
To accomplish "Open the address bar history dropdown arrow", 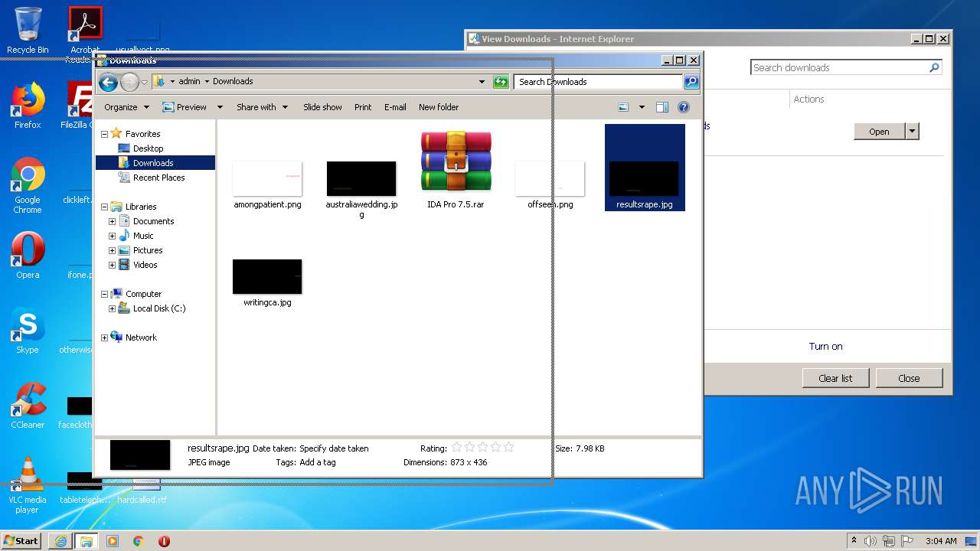I will coord(482,82).
